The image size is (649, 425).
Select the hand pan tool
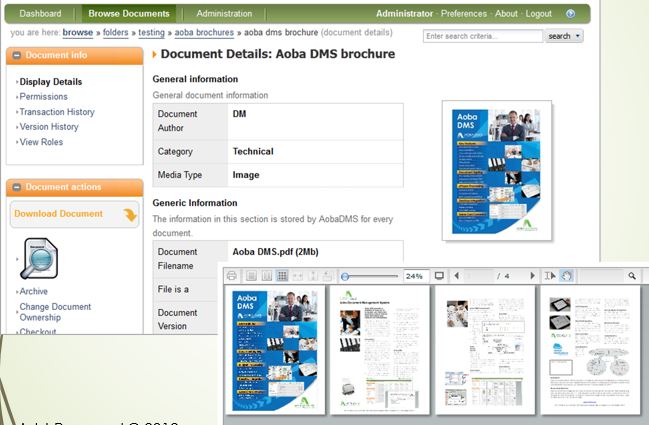point(566,276)
